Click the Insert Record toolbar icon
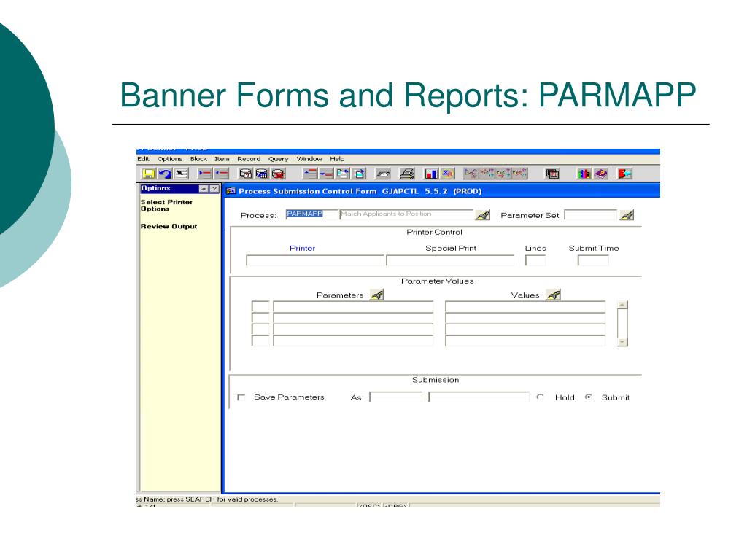This screenshot has width=747, height=560. click(205, 174)
